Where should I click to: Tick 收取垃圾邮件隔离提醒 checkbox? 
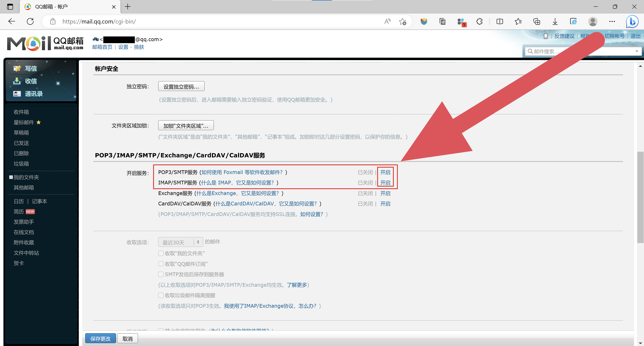pyautogui.click(x=161, y=295)
